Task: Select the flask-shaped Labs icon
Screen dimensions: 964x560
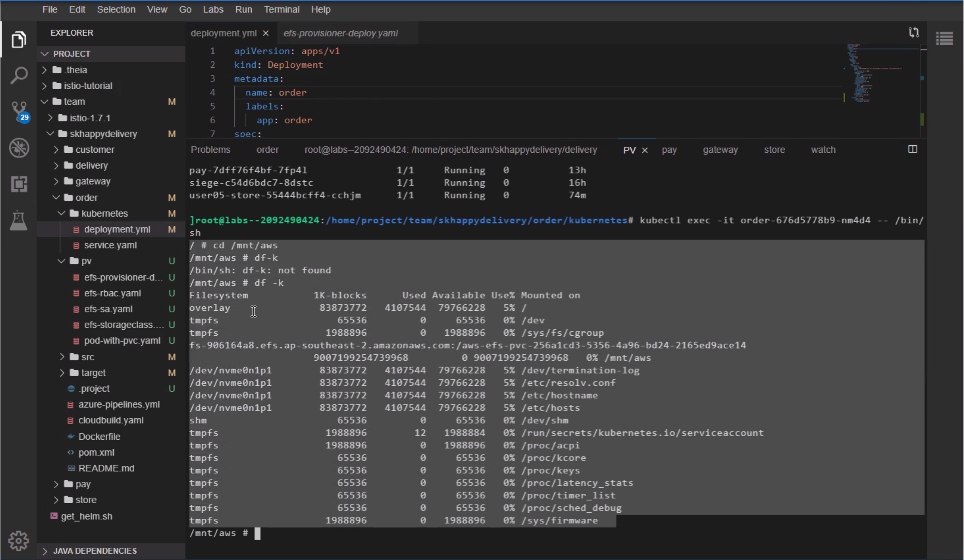Action: [x=19, y=220]
